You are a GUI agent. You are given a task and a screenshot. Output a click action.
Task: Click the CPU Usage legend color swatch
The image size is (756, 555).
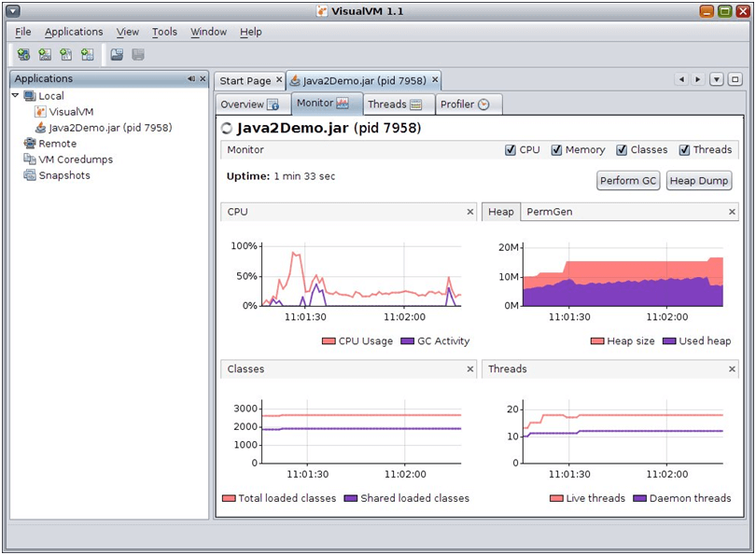pos(329,341)
